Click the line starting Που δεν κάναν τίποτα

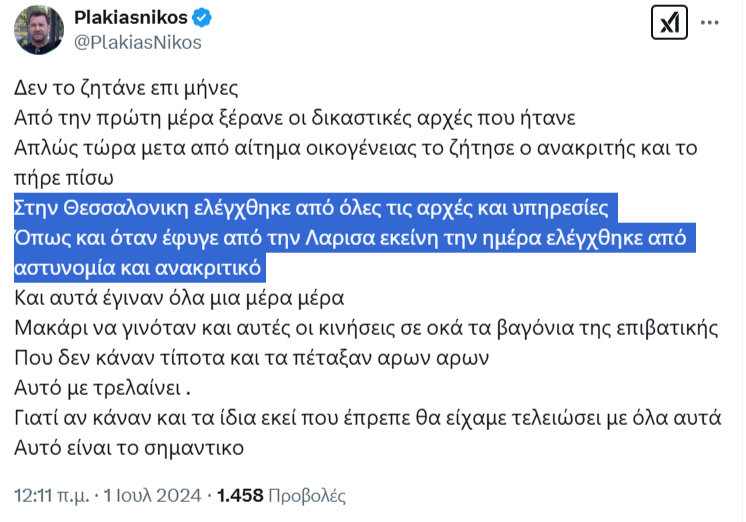[x=251, y=358]
